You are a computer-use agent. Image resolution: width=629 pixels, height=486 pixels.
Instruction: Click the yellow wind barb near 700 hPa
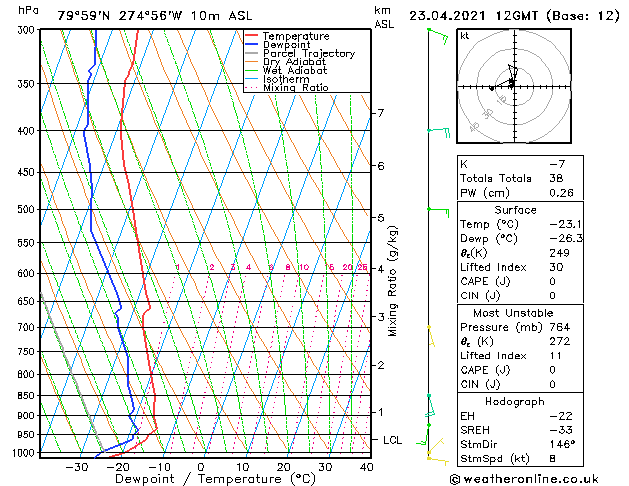[431, 335]
